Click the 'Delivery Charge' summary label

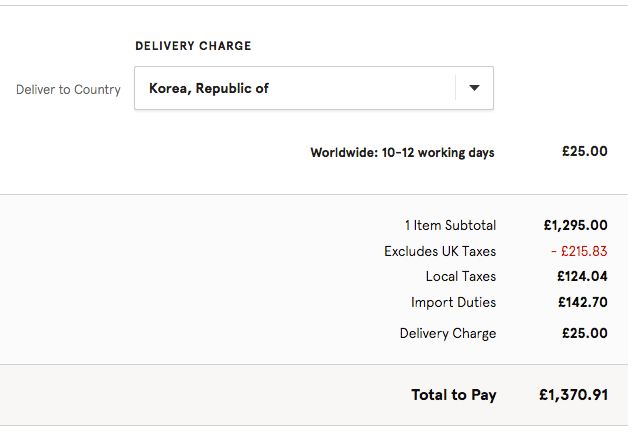tap(447, 333)
